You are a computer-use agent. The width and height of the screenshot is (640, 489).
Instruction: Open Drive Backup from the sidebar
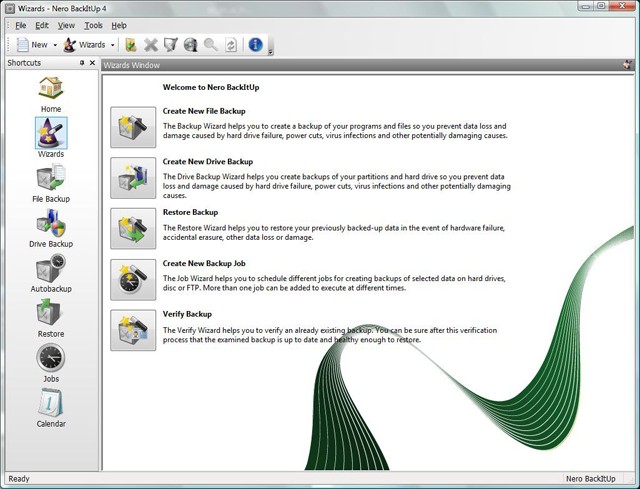pyautogui.click(x=50, y=226)
